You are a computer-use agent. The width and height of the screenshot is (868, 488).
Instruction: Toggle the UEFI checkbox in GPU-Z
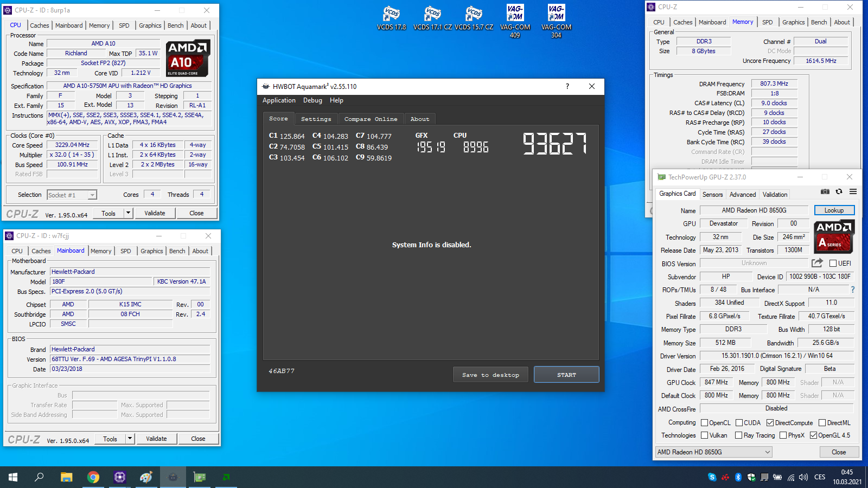833,264
